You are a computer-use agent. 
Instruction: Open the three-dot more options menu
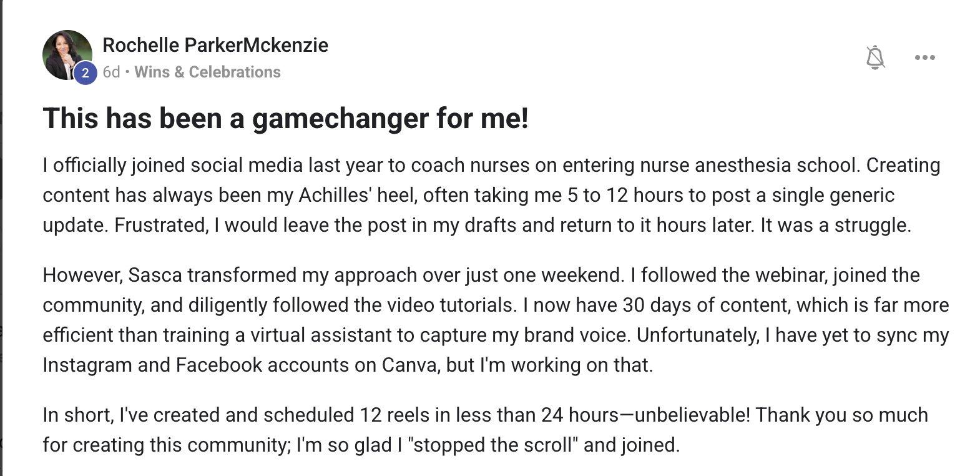924,57
